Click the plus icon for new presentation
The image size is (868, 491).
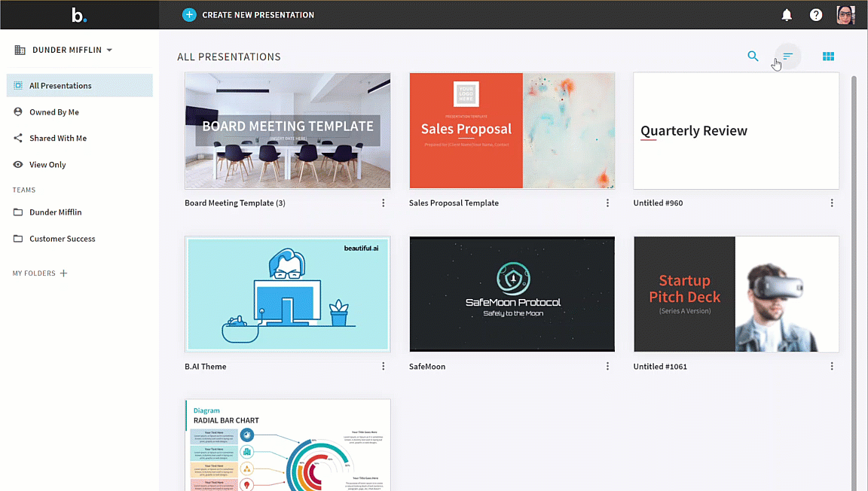189,15
